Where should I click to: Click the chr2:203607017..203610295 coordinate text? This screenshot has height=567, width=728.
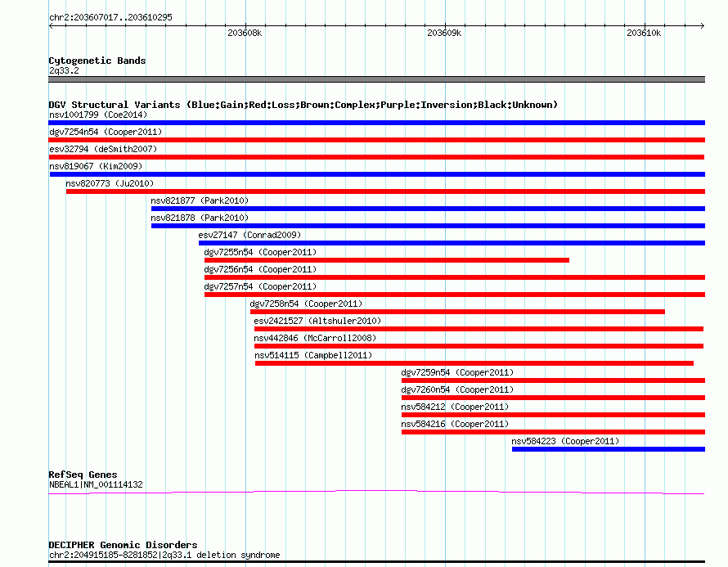pyautogui.click(x=110, y=18)
